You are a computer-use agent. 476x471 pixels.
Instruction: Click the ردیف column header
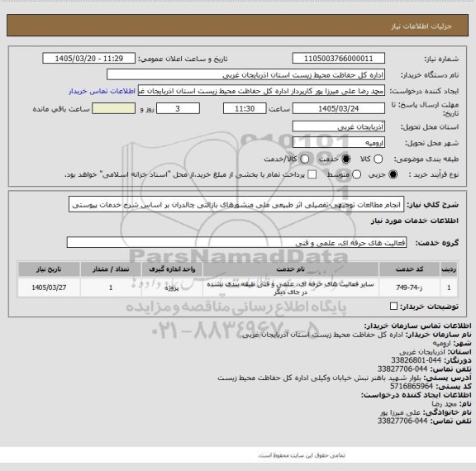(449, 269)
